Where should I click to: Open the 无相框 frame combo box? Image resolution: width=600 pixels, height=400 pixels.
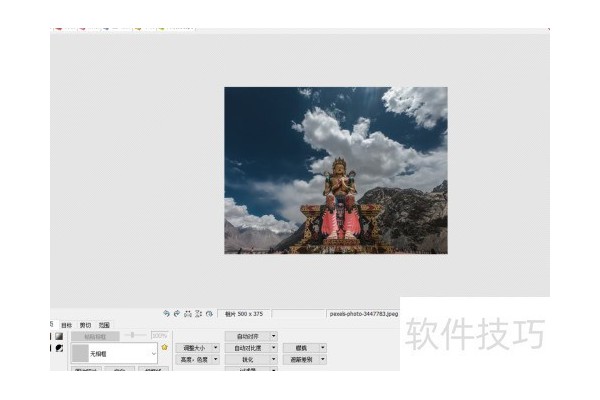tap(114, 353)
